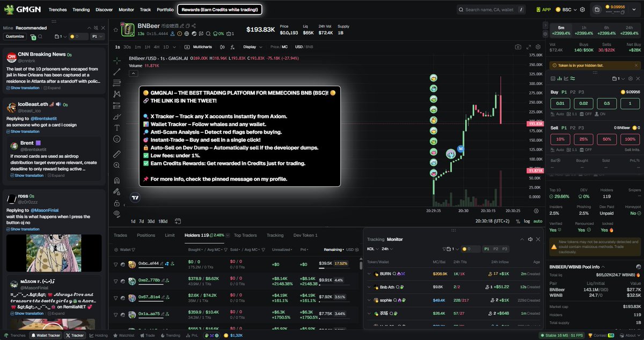Open the KOL filter dropdown
This screenshot has height=340, width=644.
click(372, 249)
